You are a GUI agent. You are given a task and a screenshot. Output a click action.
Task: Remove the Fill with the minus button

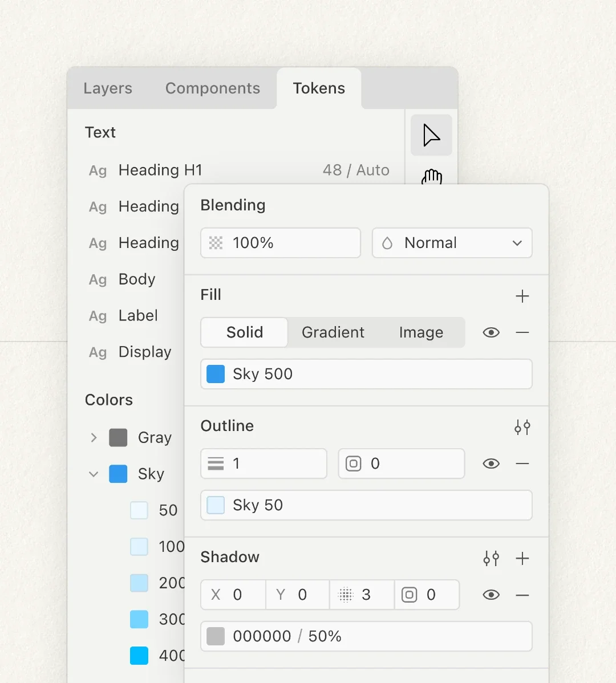522,332
